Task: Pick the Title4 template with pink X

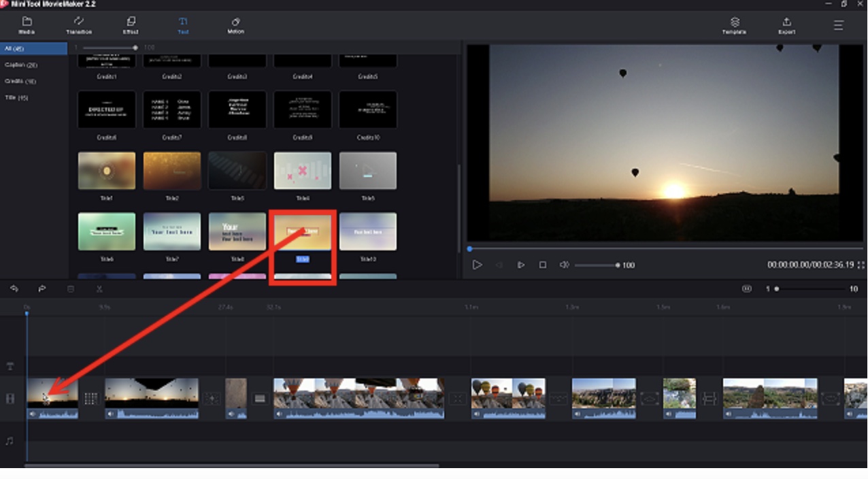Action: [x=303, y=171]
